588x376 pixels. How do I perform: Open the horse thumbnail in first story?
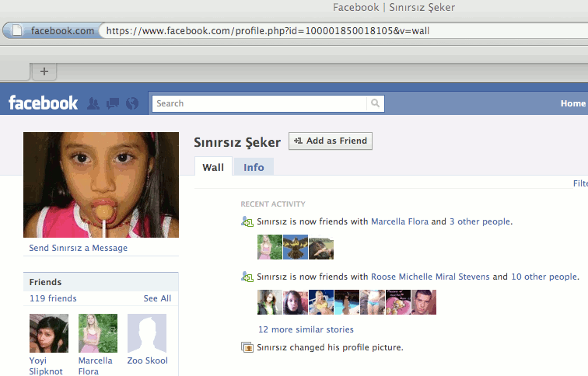(x=321, y=247)
